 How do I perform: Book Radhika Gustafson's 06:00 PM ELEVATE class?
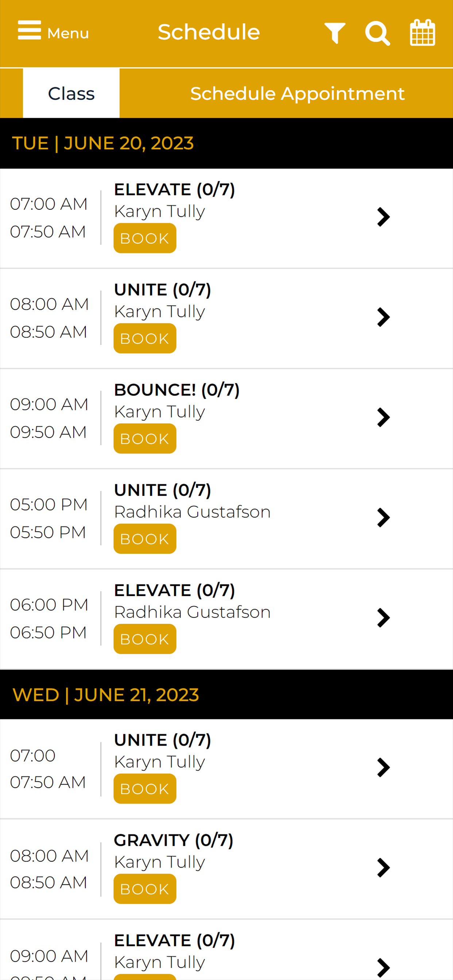click(x=145, y=639)
